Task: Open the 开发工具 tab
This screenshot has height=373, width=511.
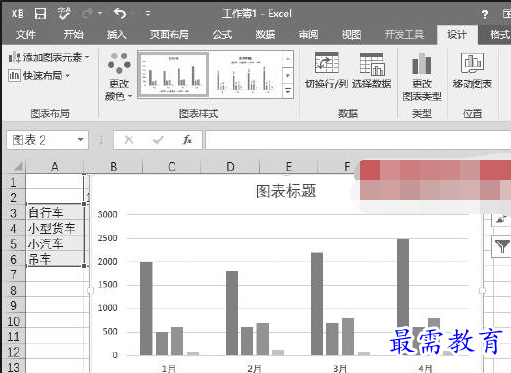Action: point(404,34)
